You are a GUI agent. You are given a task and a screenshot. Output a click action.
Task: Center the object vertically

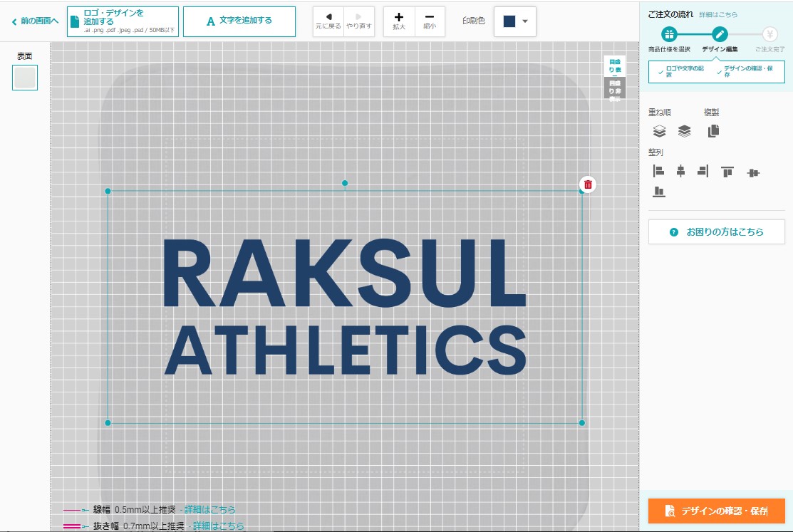(753, 173)
